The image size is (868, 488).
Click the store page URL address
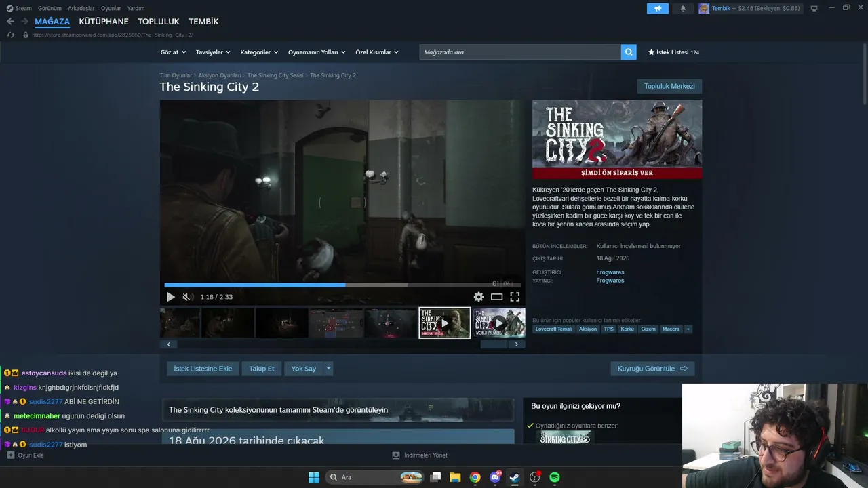[112, 35]
